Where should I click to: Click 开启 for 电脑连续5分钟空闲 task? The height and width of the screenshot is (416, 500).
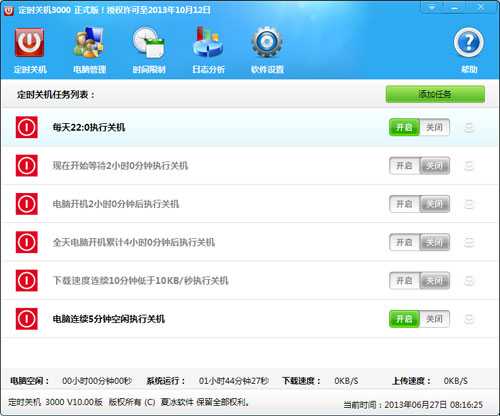pos(404,319)
